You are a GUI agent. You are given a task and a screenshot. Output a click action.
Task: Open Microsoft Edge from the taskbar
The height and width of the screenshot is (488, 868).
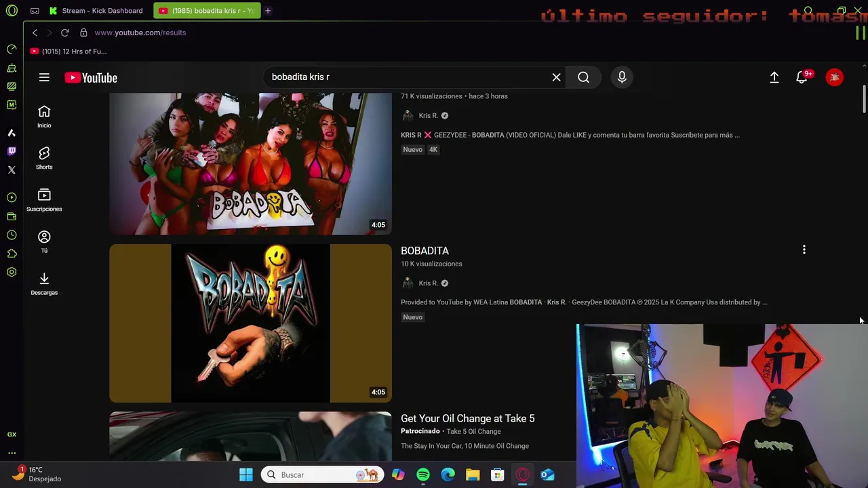point(448,475)
